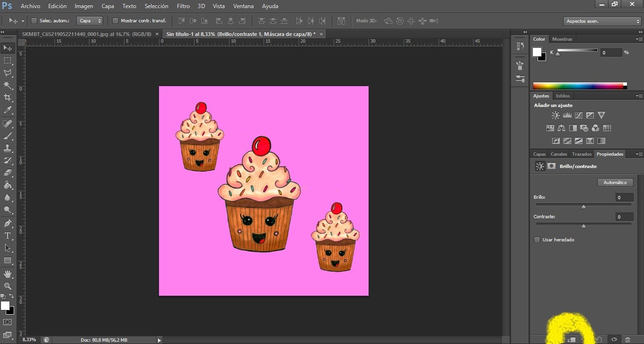This screenshot has height=344, width=644.
Task: Select the Crop tool
Action: click(8, 97)
